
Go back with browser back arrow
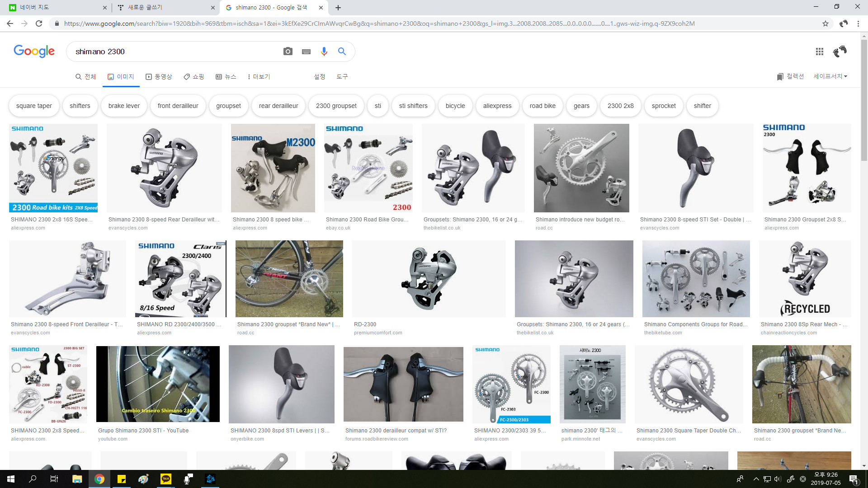coord(10,23)
